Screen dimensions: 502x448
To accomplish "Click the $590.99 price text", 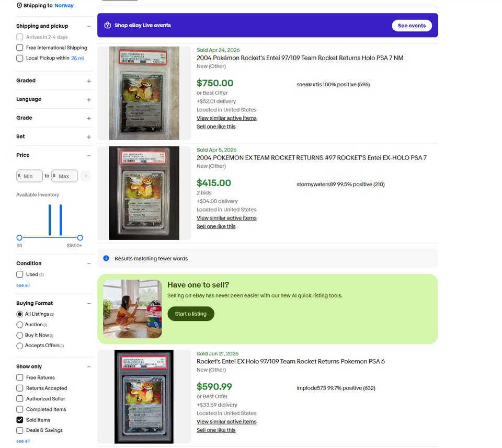I will 214,386.
